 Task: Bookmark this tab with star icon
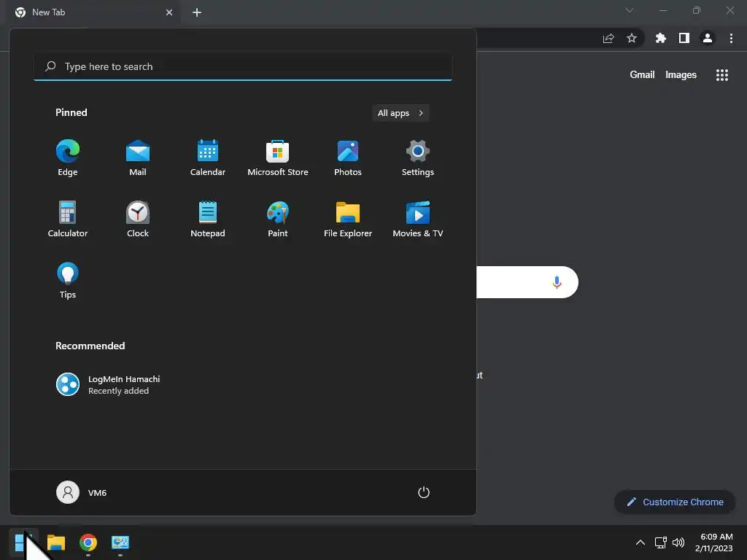coord(631,38)
